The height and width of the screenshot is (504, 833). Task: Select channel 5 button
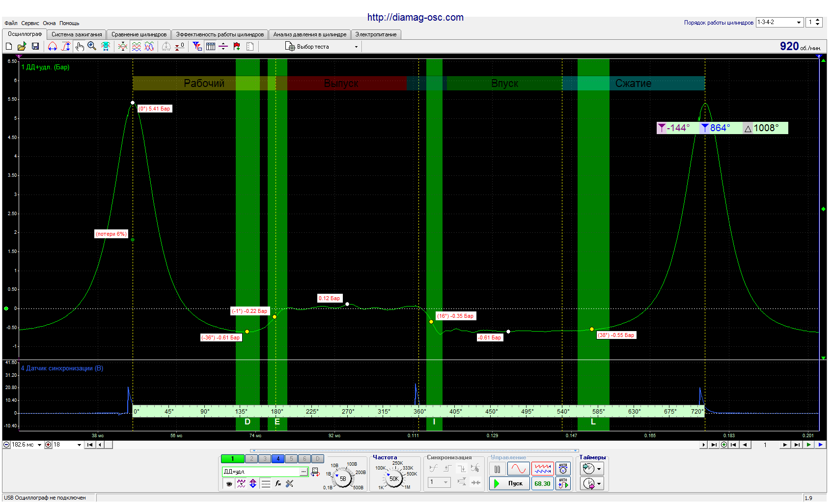pyautogui.click(x=291, y=459)
